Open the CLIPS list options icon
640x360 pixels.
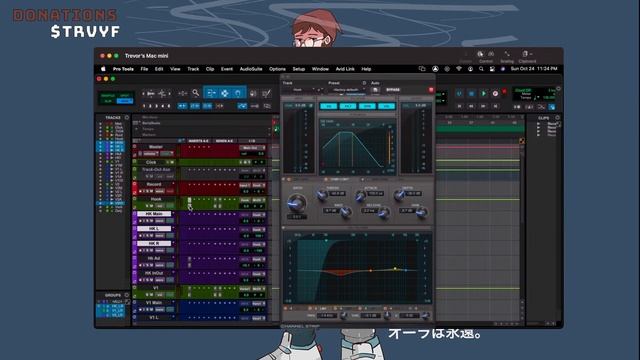pyautogui.click(x=558, y=118)
